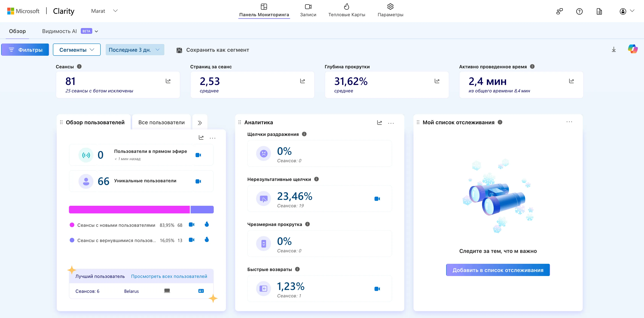View recordings for new user sessions
The height and width of the screenshot is (318, 644).
coord(192,225)
